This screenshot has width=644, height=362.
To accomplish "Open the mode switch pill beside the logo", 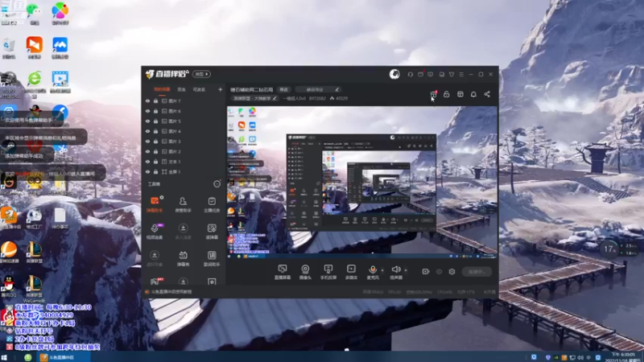I will pyautogui.click(x=201, y=74).
